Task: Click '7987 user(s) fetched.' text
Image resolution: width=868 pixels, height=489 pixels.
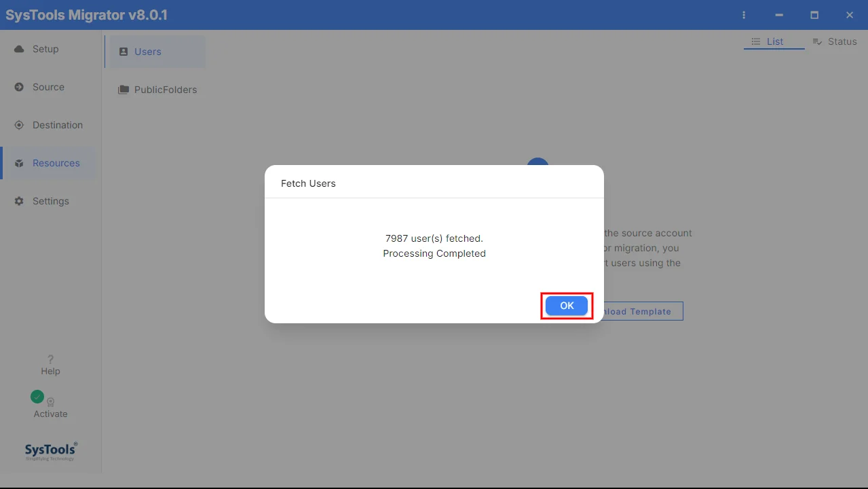Action: point(434,238)
